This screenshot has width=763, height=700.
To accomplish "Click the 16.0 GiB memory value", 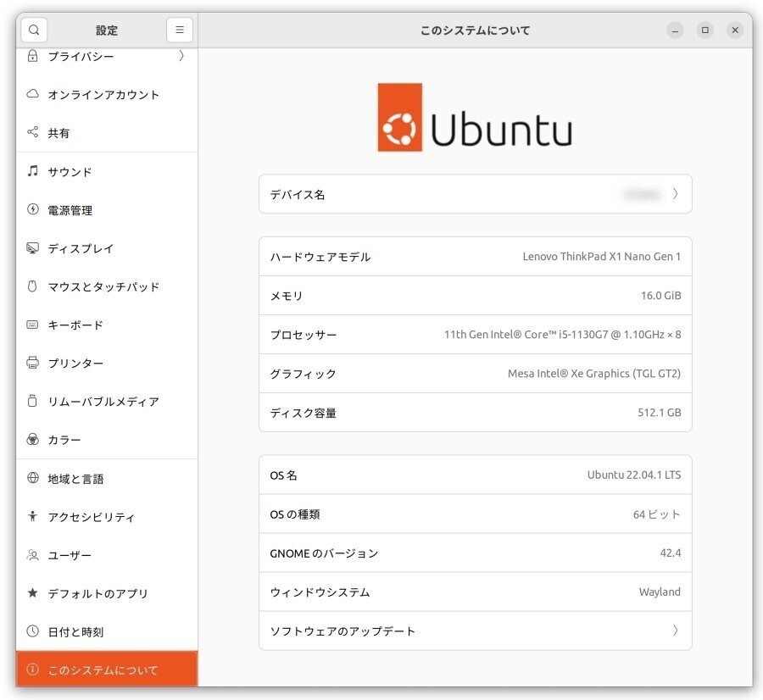I will 660,295.
